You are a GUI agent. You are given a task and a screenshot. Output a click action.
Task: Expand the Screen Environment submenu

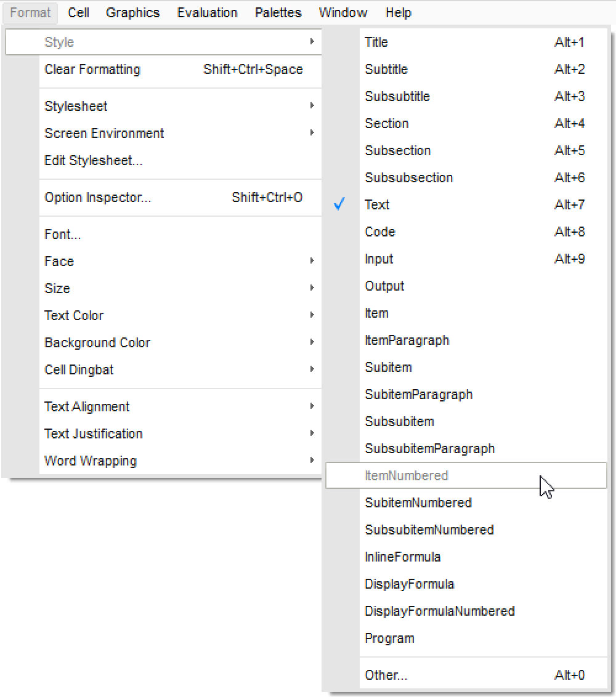click(x=104, y=134)
